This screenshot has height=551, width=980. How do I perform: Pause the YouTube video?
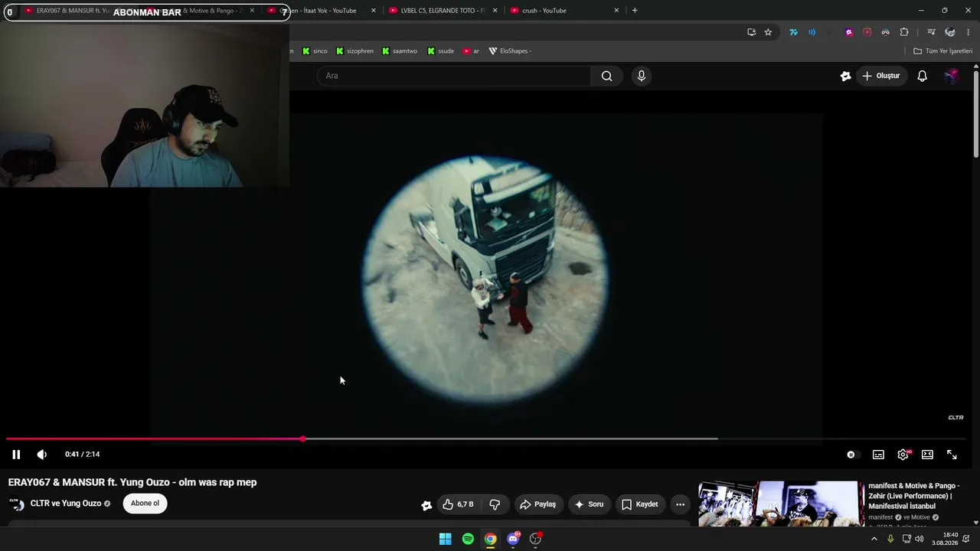pos(16,455)
